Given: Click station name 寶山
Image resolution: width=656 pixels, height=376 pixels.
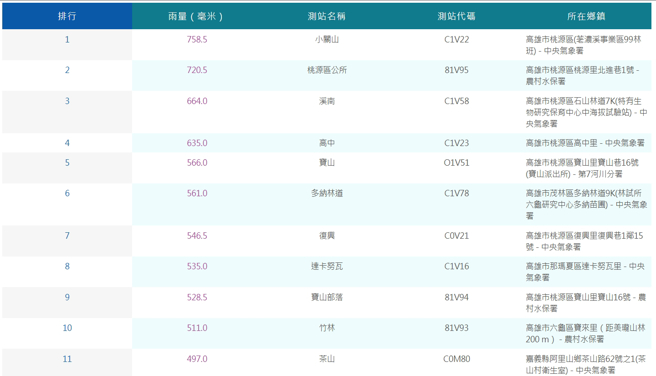Looking at the screenshot, I should point(327,162).
